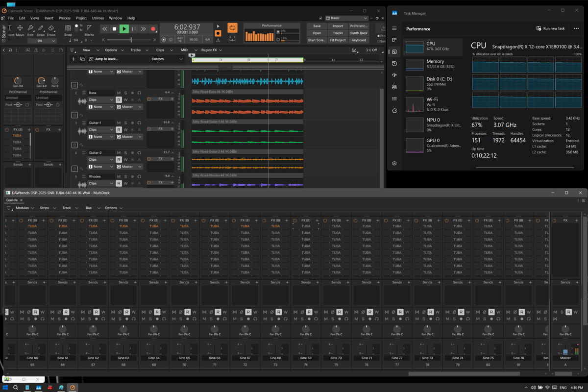
Task: Open Task Manager settings gear
Action: tap(394, 163)
